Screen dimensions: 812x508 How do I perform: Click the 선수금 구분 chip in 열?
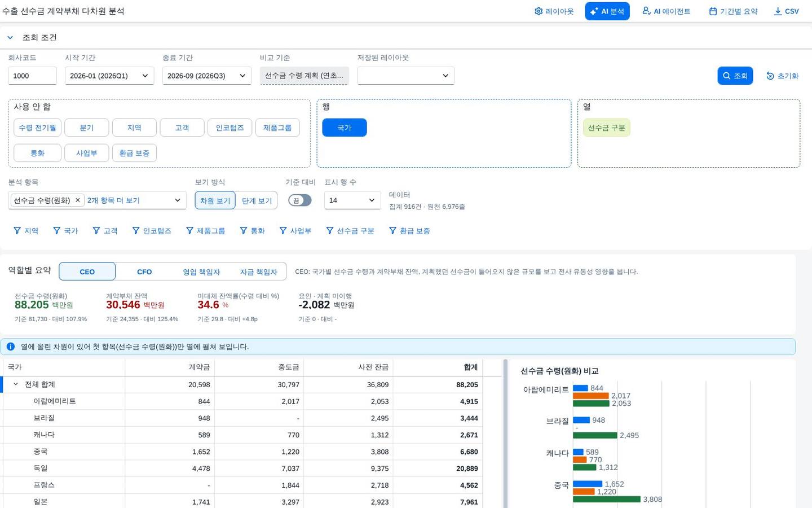tap(607, 128)
